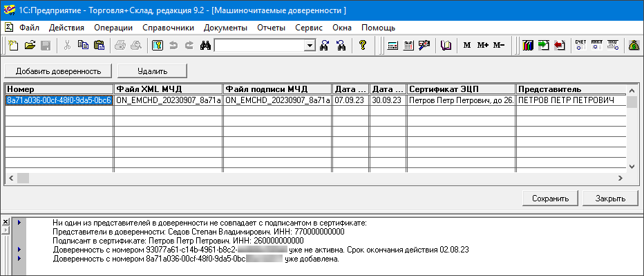Click the table's horizontal scrollbar right arrow
644x276 pixels.
coord(621,178)
